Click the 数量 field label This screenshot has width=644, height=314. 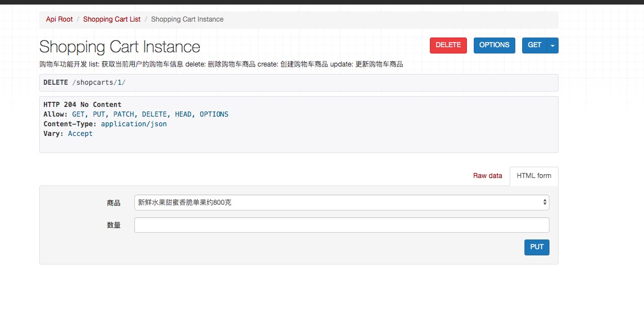pos(114,225)
